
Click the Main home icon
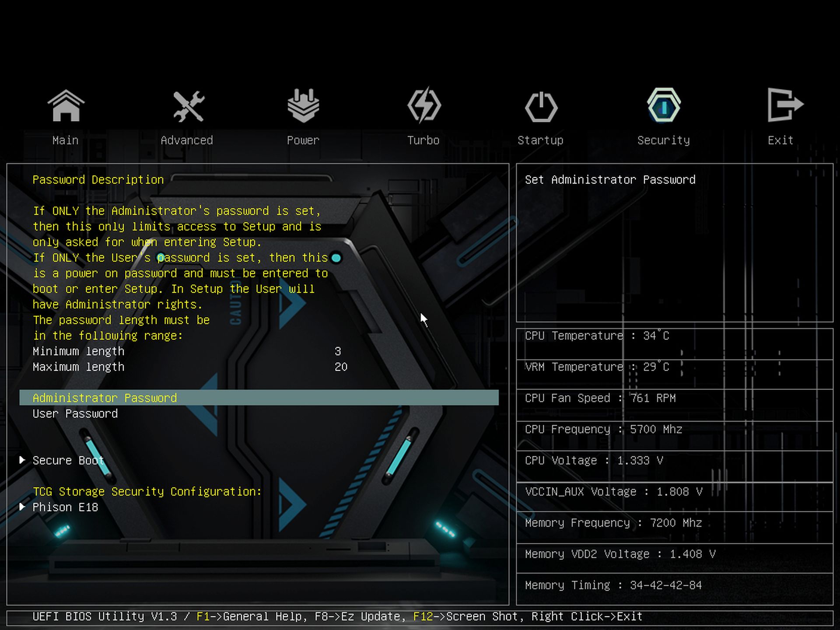point(66,106)
